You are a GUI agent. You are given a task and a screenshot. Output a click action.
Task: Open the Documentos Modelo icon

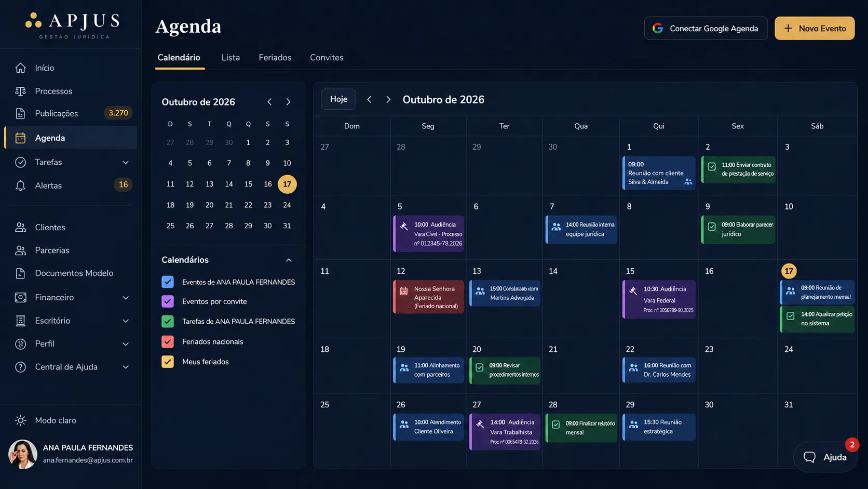tap(20, 273)
